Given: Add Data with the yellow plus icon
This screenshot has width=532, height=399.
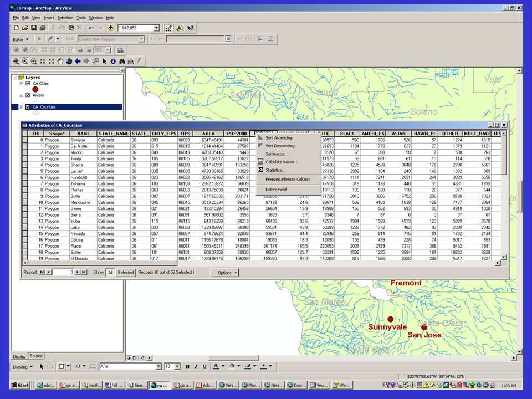Looking at the screenshot, I should (x=111, y=28).
